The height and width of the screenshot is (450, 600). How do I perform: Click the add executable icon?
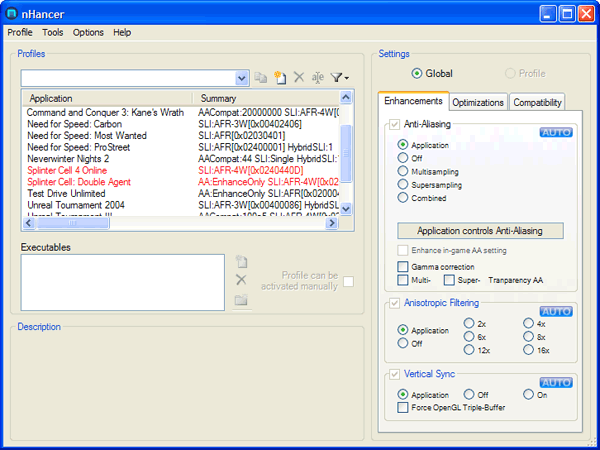pos(241,262)
